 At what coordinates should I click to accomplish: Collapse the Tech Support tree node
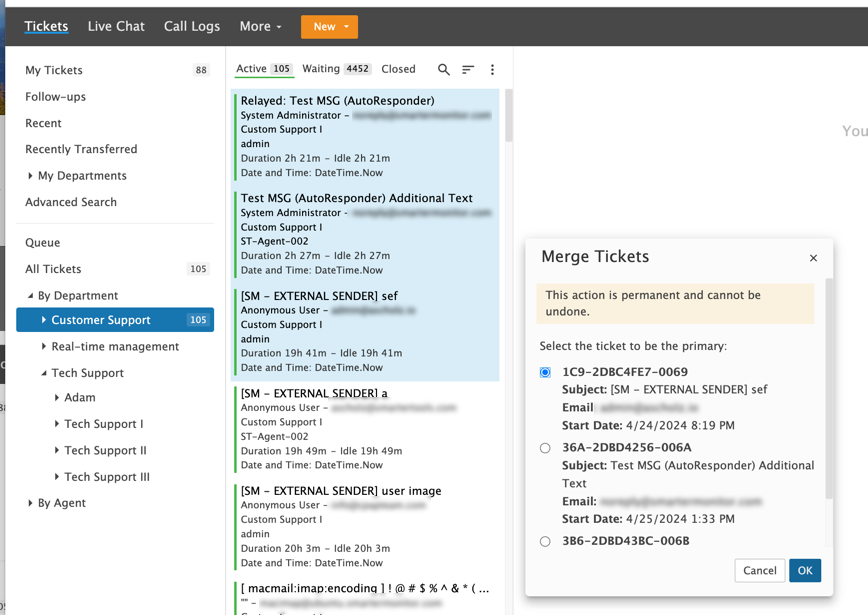tap(44, 373)
